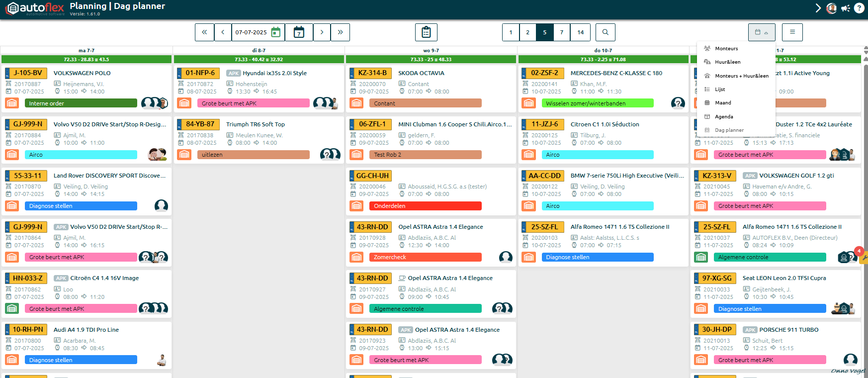Click the right chevron in the header
Image resolution: width=868 pixels, height=378 pixels.
click(x=818, y=8)
